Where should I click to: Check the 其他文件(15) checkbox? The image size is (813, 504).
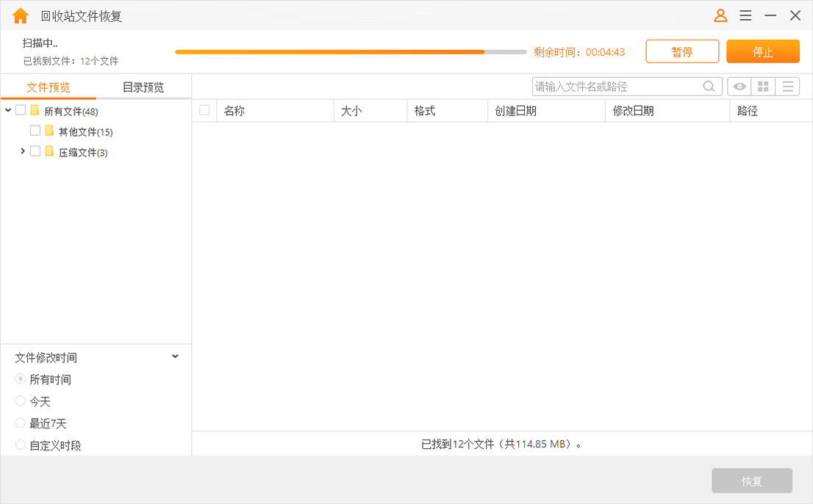(35, 131)
